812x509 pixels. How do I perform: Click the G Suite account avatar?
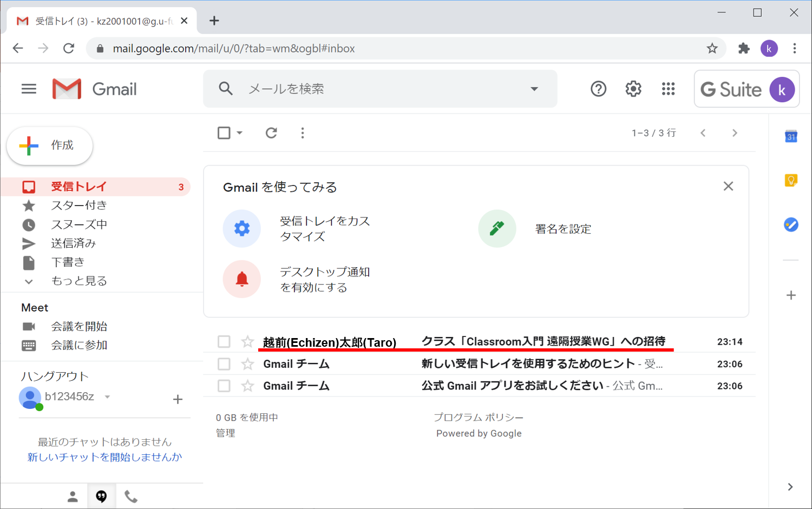(x=782, y=90)
